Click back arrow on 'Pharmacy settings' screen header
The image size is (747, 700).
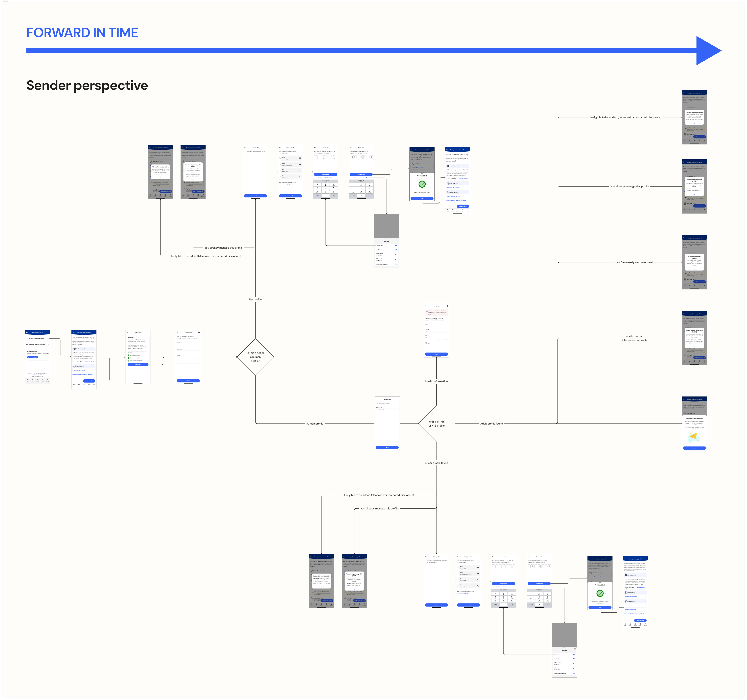click(x=27, y=332)
